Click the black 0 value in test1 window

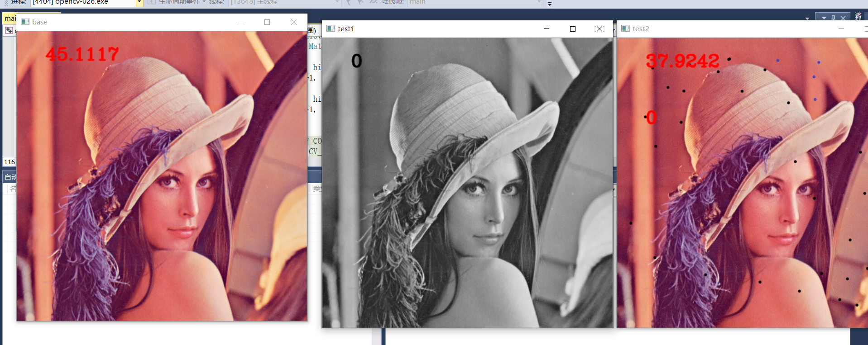coord(357,61)
